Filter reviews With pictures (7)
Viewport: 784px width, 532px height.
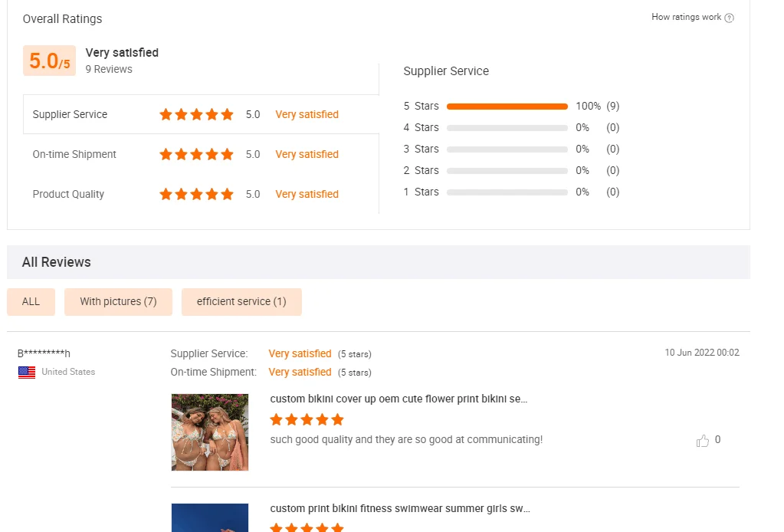(x=118, y=302)
